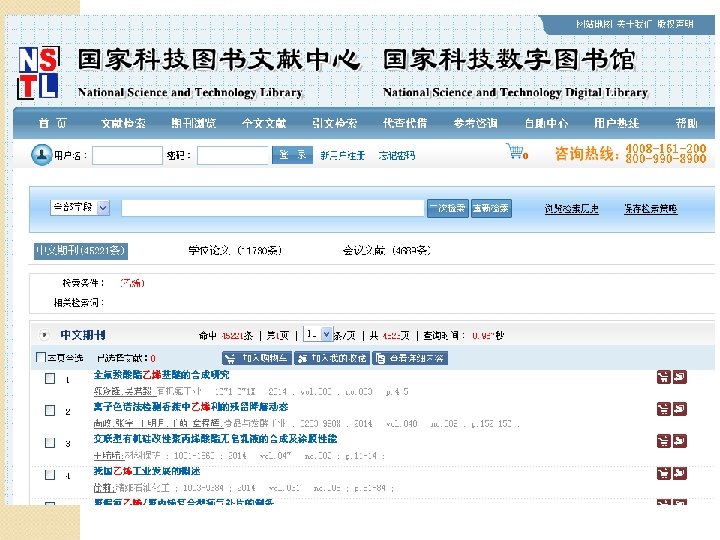Screen dimensions: 720x540
Task: Click the 版权声明 link at top right
Action: point(675,24)
